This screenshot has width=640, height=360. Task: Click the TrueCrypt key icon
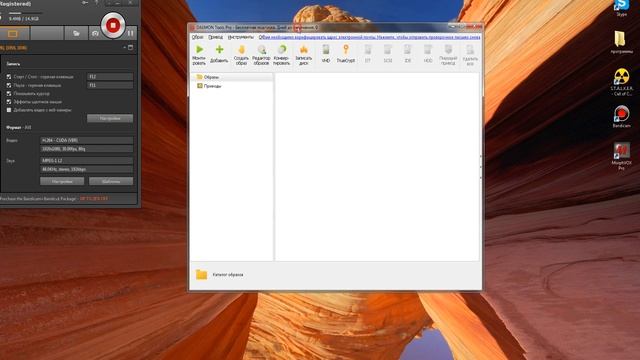click(346, 50)
